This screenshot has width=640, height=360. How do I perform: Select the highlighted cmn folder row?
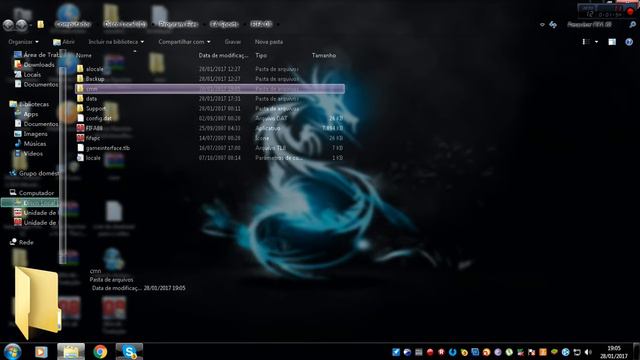[210, 89]
